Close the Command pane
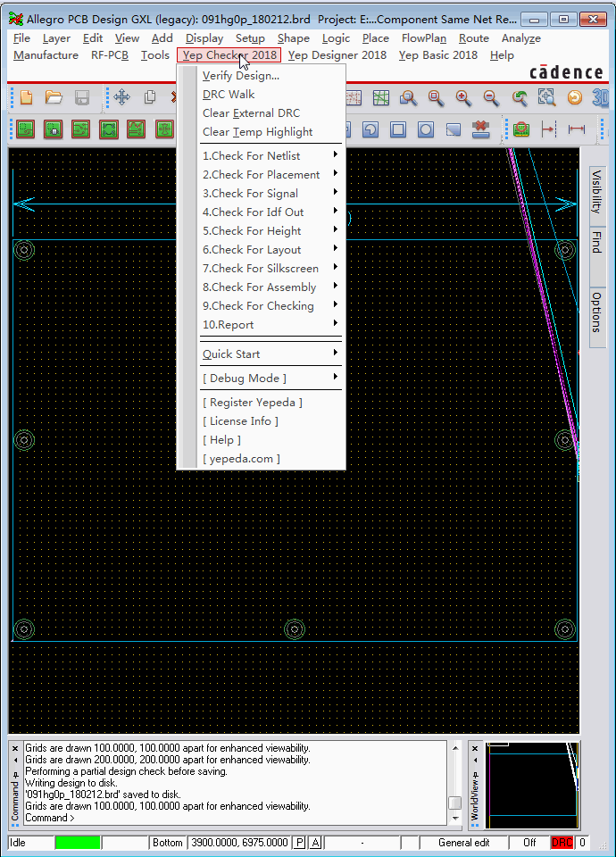This screenshot has height=857, width=616. [15, 748]
